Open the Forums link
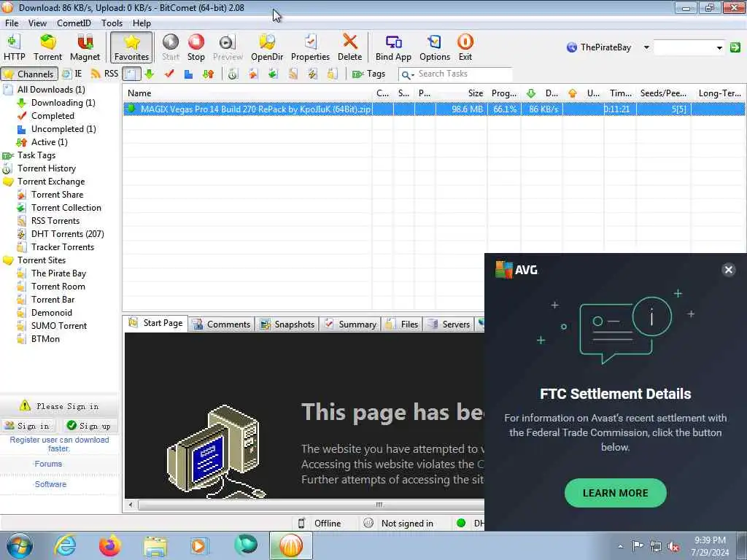Viewport: 747px width, 560px height. [48, 464]
